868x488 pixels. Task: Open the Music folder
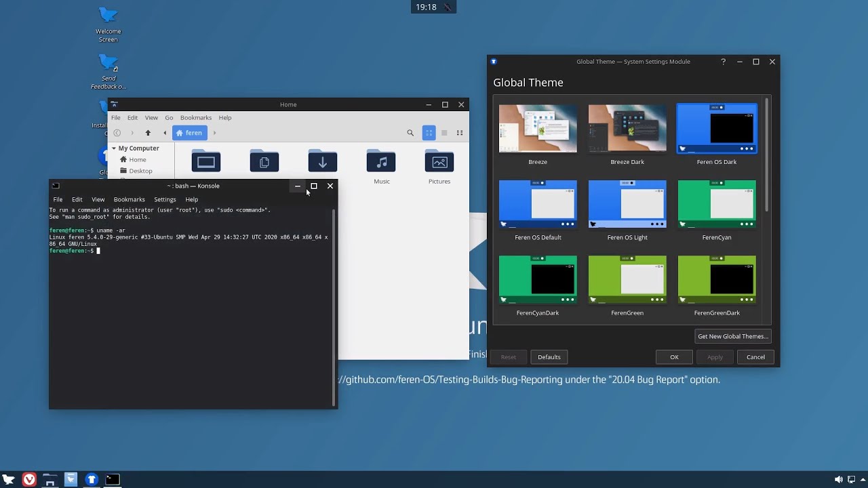381,167
